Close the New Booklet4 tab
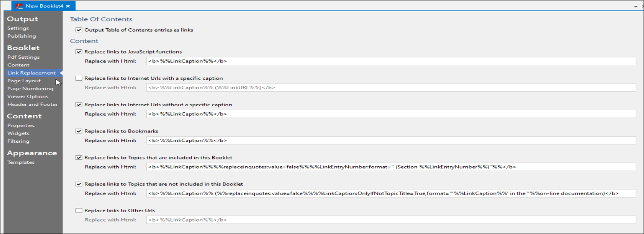 pos(68,6)
